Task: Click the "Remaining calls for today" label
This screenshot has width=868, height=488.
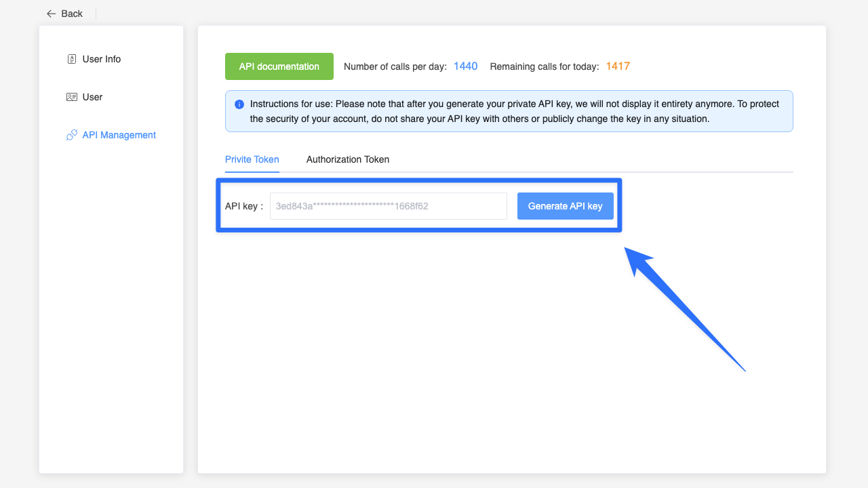Action: tap(545, 66)
